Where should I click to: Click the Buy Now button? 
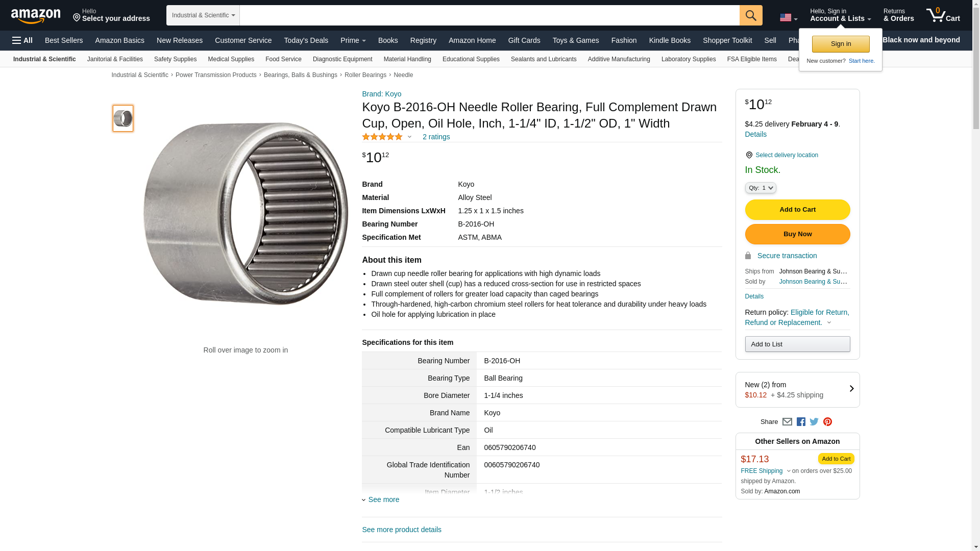pyautogui.click(x=797, y=234)
